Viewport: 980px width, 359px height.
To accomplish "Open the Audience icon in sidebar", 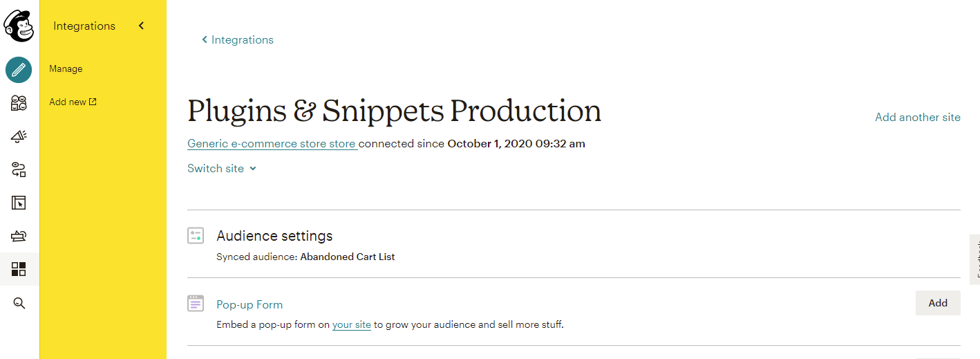I will tap(19, 103).
